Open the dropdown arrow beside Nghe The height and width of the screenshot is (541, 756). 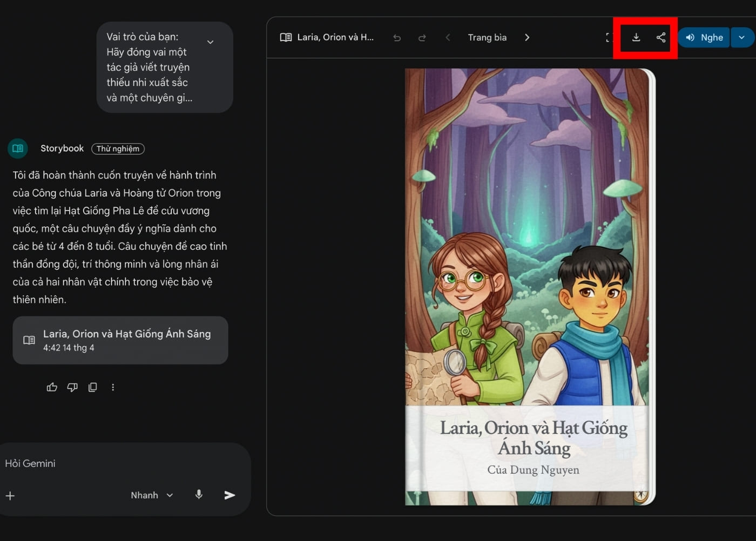coord(742,37)
